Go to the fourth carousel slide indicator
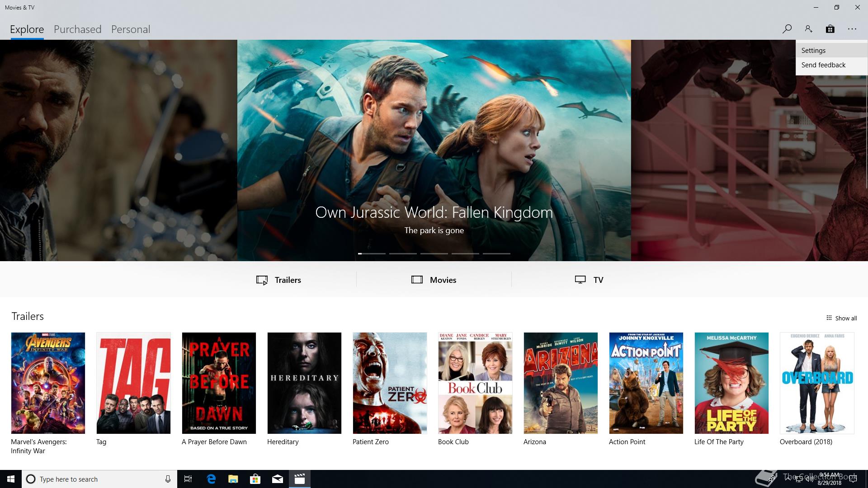This screenshot has height=488, width=868. click(465, 253)
